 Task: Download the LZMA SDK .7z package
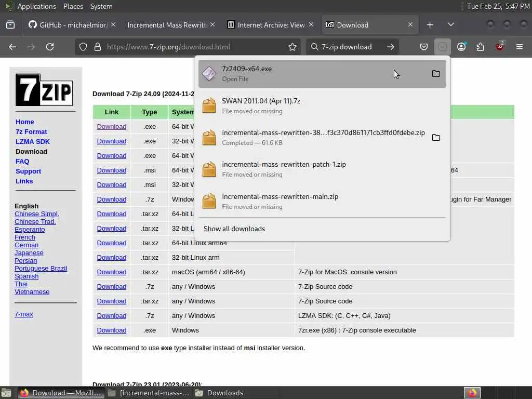[112, 315]
